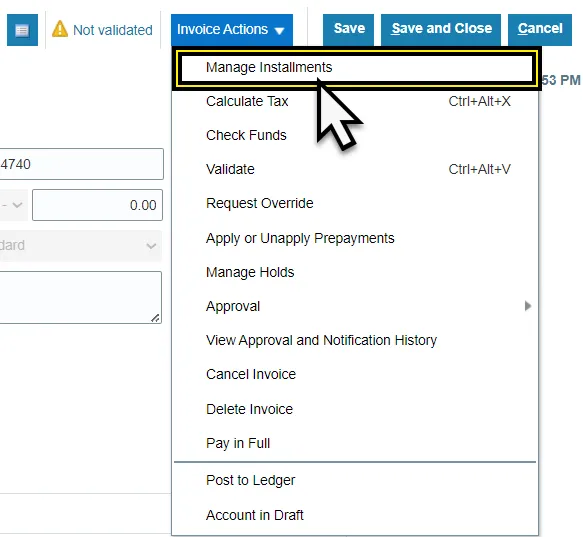Open Manage Holds menu item
This screenshot has width=583, height=537.
coord(355,272)
